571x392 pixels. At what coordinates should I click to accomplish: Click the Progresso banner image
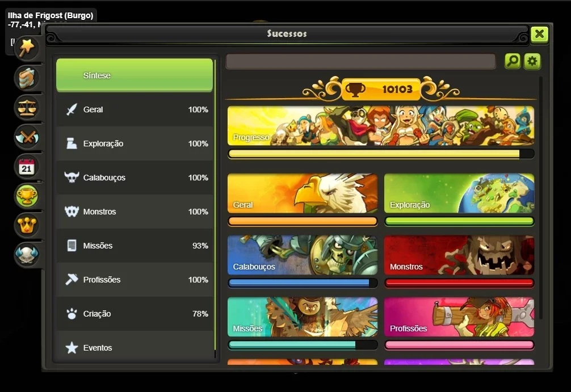click(381, 125)
